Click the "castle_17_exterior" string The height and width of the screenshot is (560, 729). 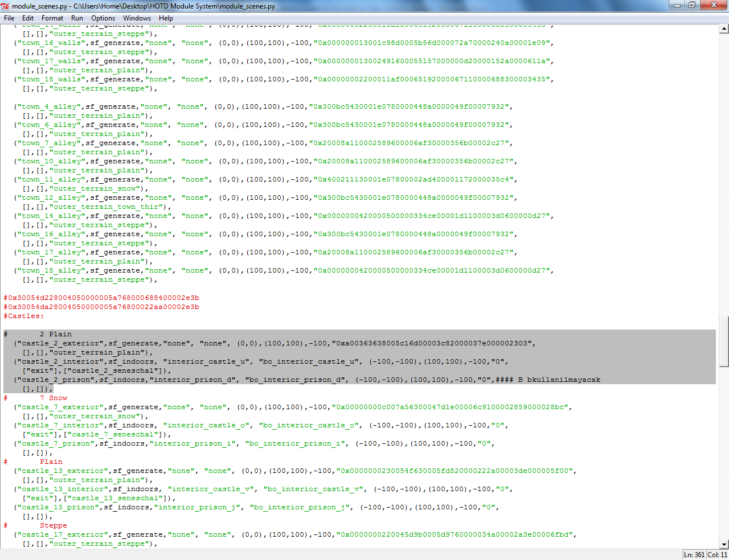click(64, 534)
